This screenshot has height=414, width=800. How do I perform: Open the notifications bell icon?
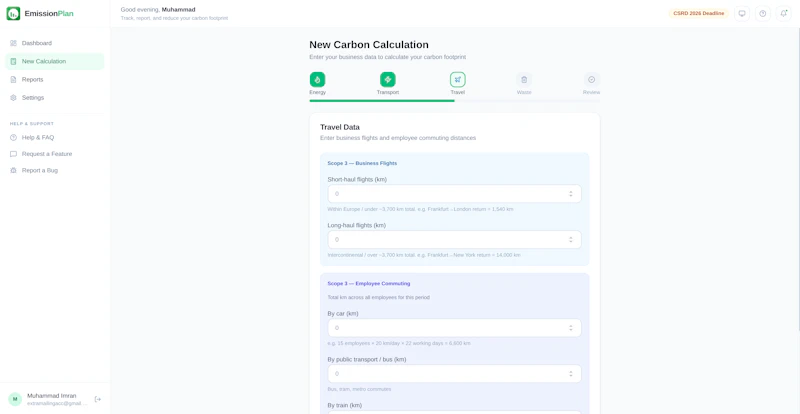(784, 14)
